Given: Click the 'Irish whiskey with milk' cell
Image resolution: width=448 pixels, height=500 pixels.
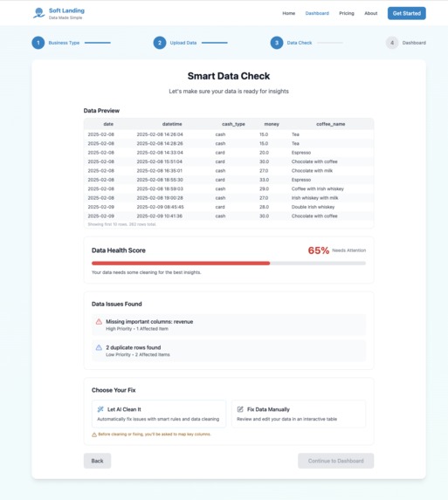Looking at the screenshot, I should click(314, 198).
